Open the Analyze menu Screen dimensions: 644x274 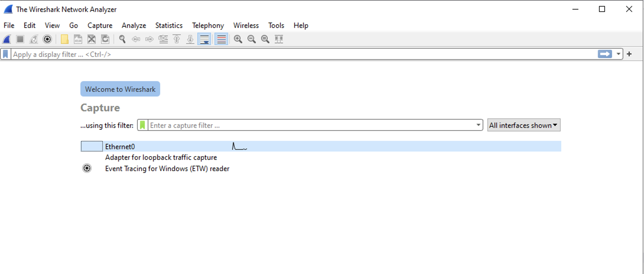coord(134,25)
